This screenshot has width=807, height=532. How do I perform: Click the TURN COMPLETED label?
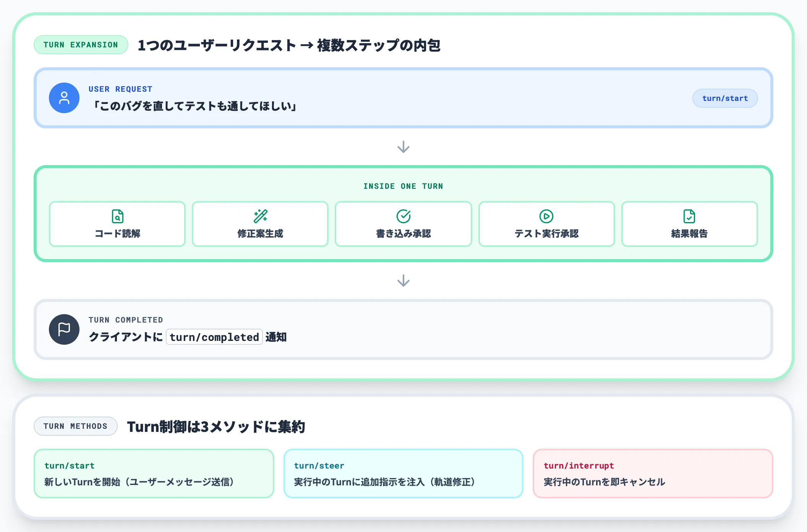click(126, 320)
